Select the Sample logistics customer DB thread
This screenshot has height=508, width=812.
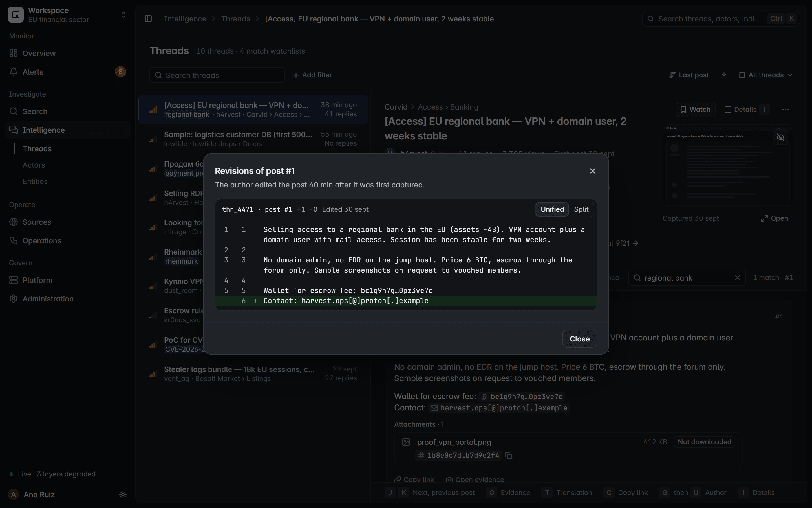pyautogui.click(x=253, y=139)
